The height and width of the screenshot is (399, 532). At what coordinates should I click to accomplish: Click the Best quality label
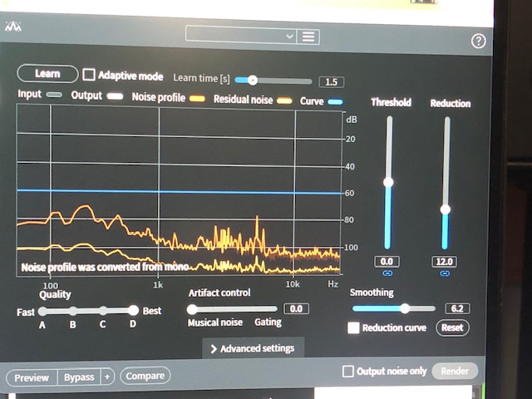152,311
